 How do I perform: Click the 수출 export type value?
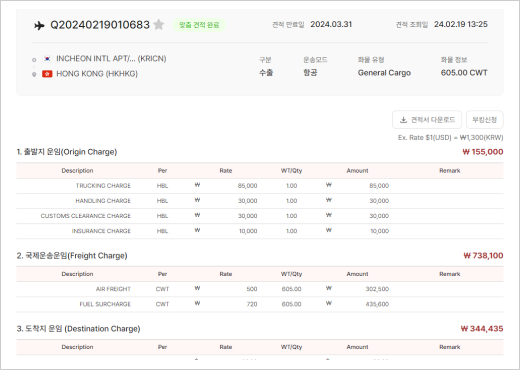266,73
